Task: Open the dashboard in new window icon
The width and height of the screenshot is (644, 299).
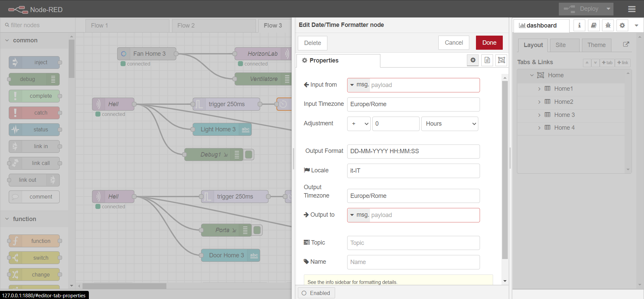Action: coord(626,44)
